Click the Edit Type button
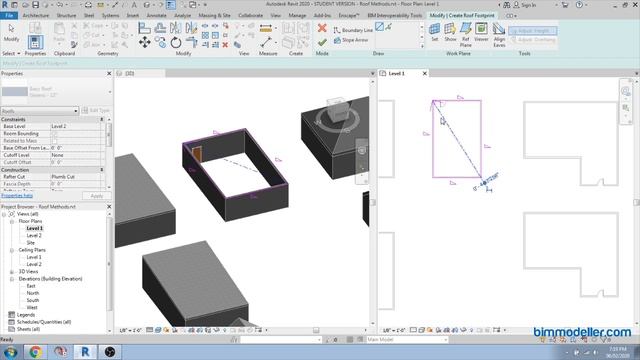Viewport: 640px width, 360px height. 96,111
